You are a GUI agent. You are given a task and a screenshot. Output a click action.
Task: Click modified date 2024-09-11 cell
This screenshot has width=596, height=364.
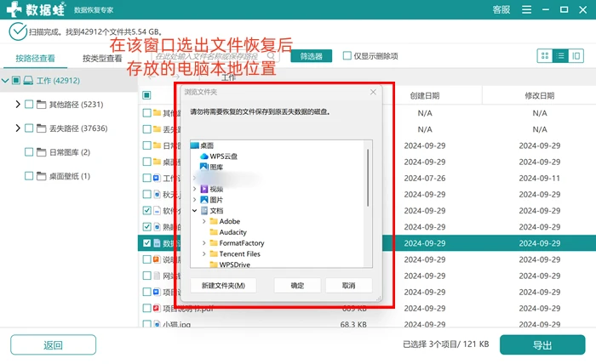pos(539,178)
